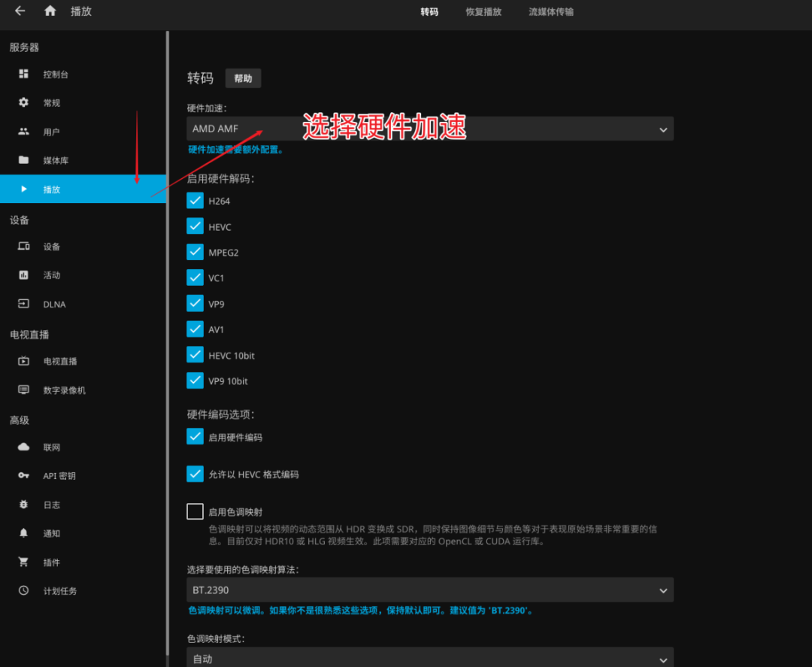Open the 硬件加速 AMD AMF dropdown
The width and height of the screenshot is (812, 667).
(430, 129)
